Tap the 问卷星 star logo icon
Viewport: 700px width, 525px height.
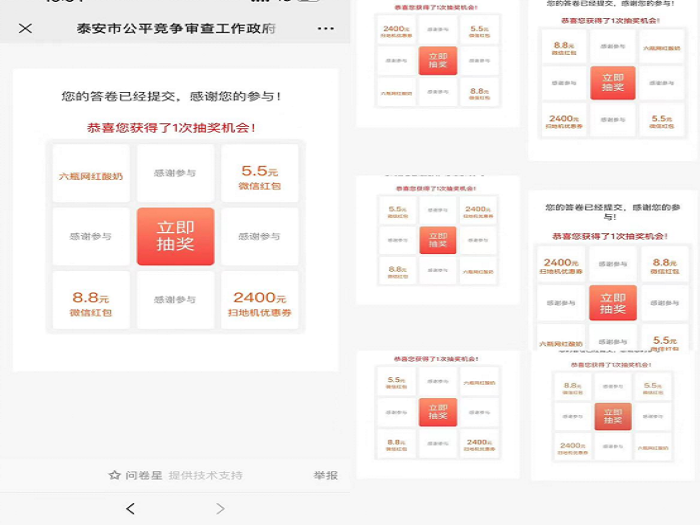click(x=115, y=475)
